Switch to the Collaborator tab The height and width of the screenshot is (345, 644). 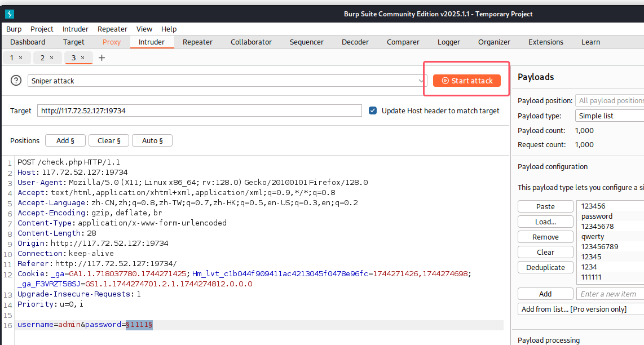251,42
